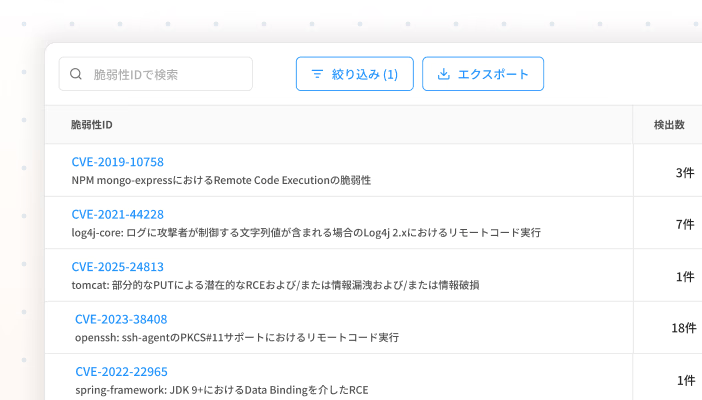Select the spring-framework Data Binding description
Image resolution: width=702 pixels, height=400 pixels.
click(221, 390)
